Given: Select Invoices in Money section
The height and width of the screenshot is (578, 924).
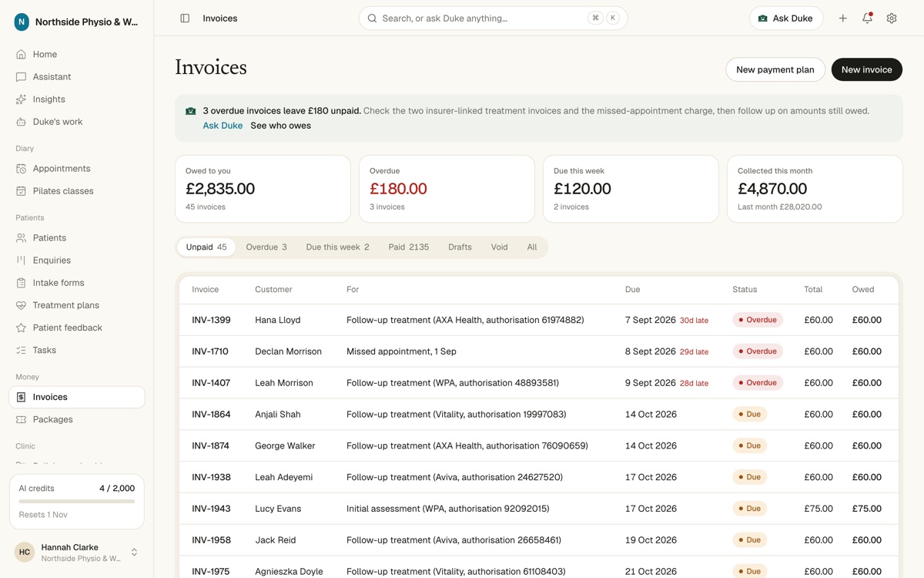Looking at the screenshot, I should [x=76, y=397].
